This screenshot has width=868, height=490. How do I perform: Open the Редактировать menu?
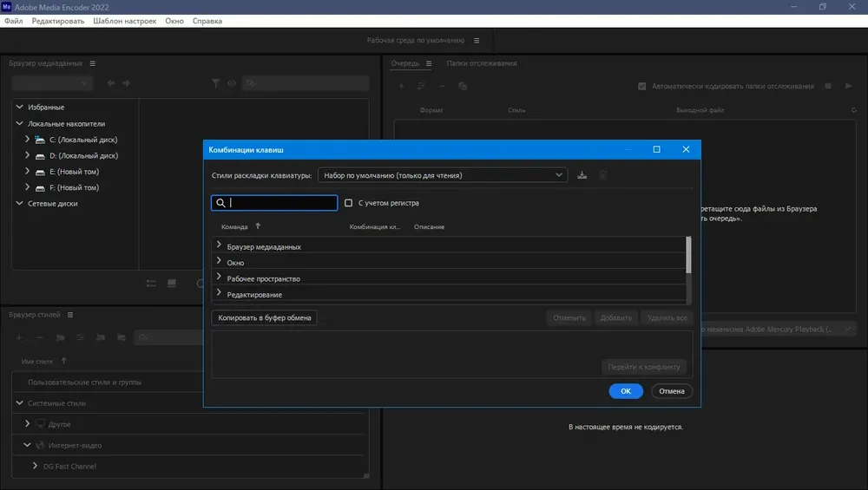tap(58, 21)
